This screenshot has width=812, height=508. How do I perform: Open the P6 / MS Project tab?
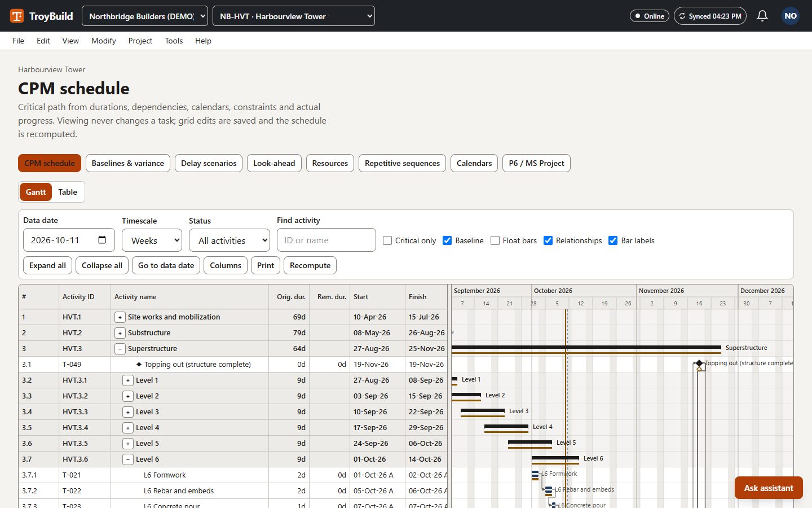coord(536,163)
